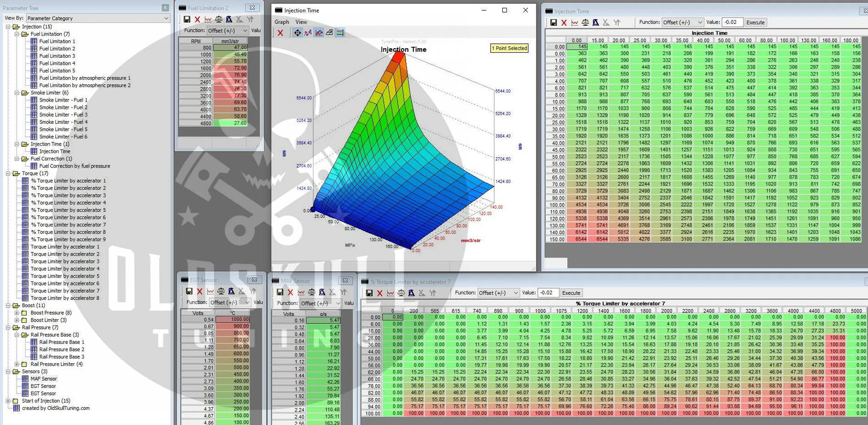The image size is (868, 425).
Task: Collapse the Torque (17) tree node
Action: click(8, 174)
